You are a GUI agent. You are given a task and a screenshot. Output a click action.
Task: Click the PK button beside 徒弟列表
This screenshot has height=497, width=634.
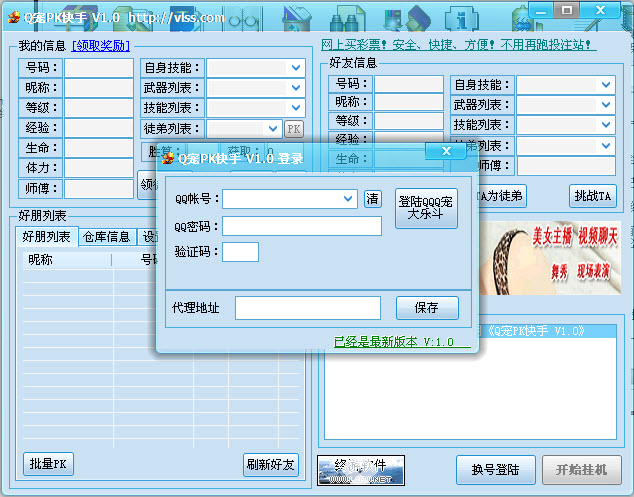(294, 129)
